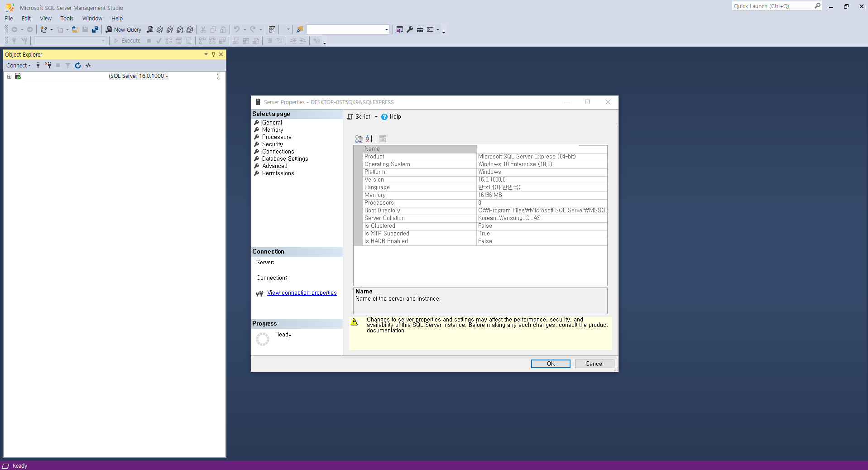868x470 pixels.
Task: Select the Is XTP Supported property row
Action: coord(480,234)
